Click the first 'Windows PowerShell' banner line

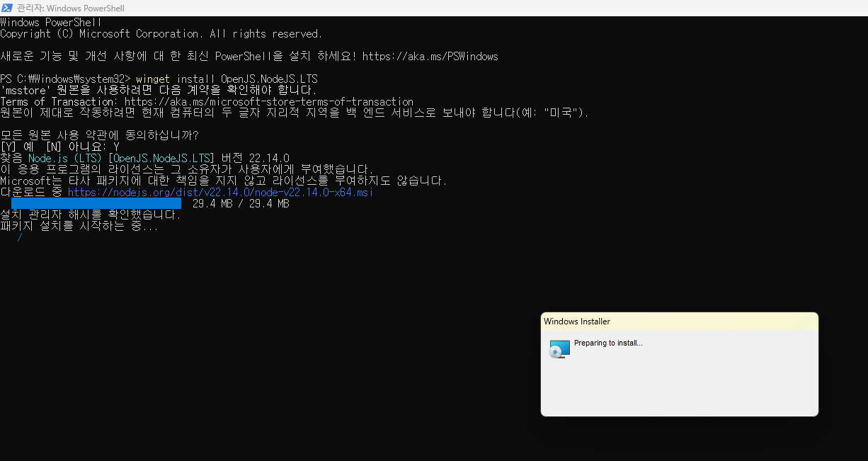pyautogui.click(x=51, y=22)
